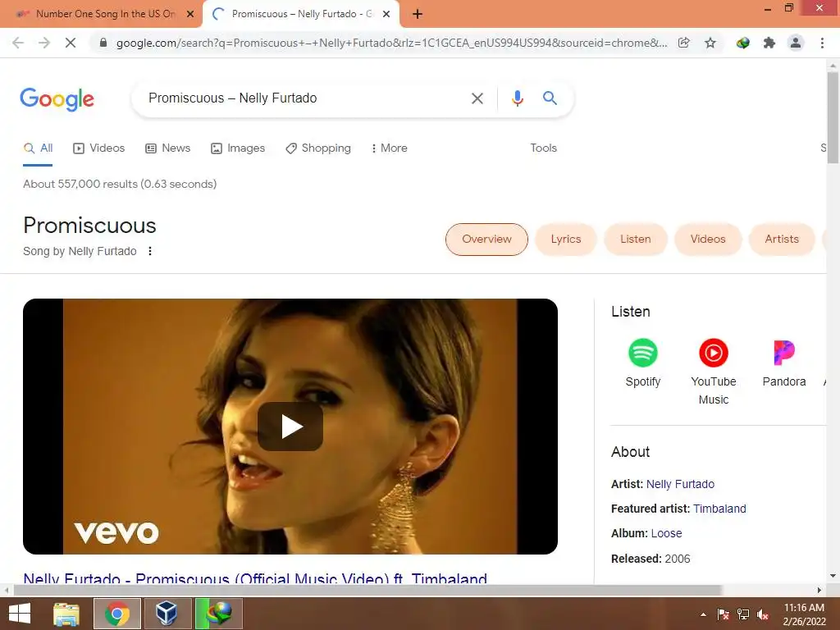840x630 pixels.
Task: Click the browser forward arrow
Action: pos(44,43)
